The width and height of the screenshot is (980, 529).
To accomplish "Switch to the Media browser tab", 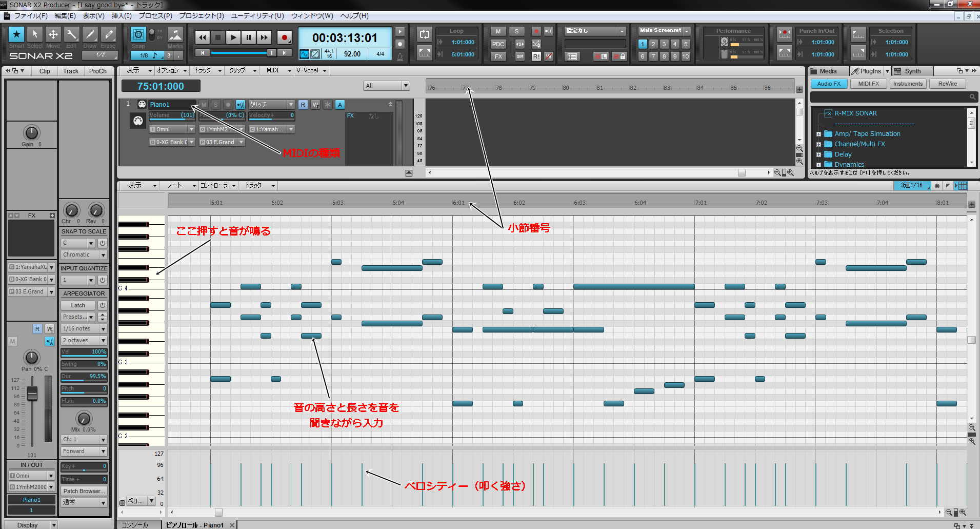I will click(x=828, y=71).
